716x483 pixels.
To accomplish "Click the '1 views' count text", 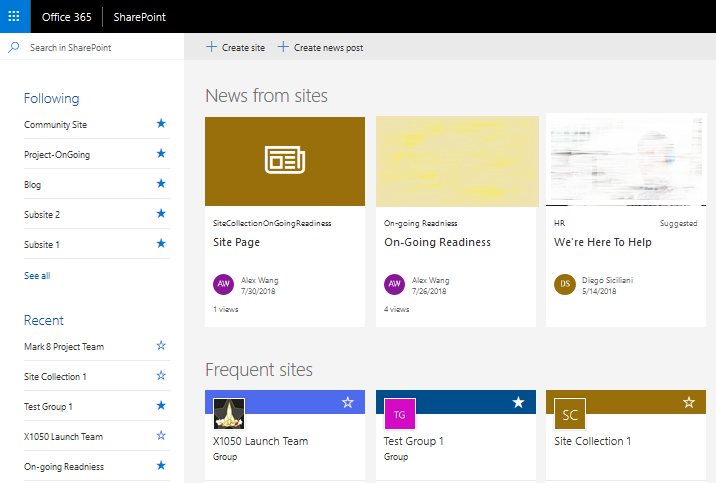I will pos(226,310).
